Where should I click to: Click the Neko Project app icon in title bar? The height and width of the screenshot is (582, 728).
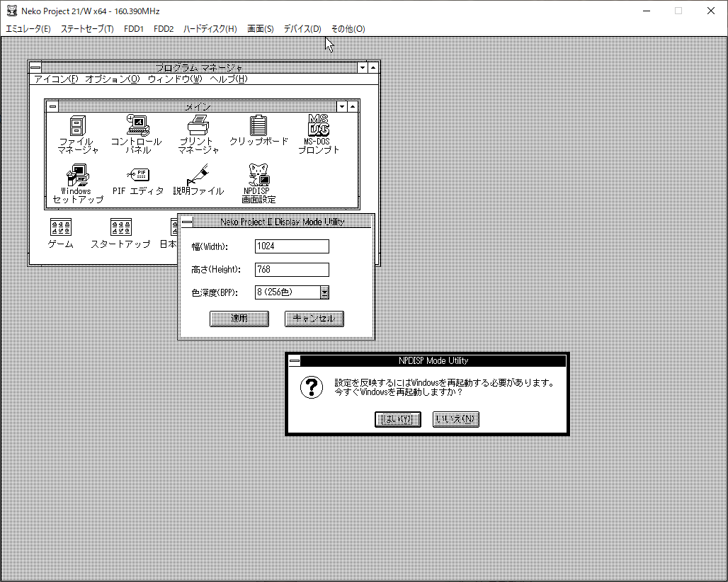(11, 11)
